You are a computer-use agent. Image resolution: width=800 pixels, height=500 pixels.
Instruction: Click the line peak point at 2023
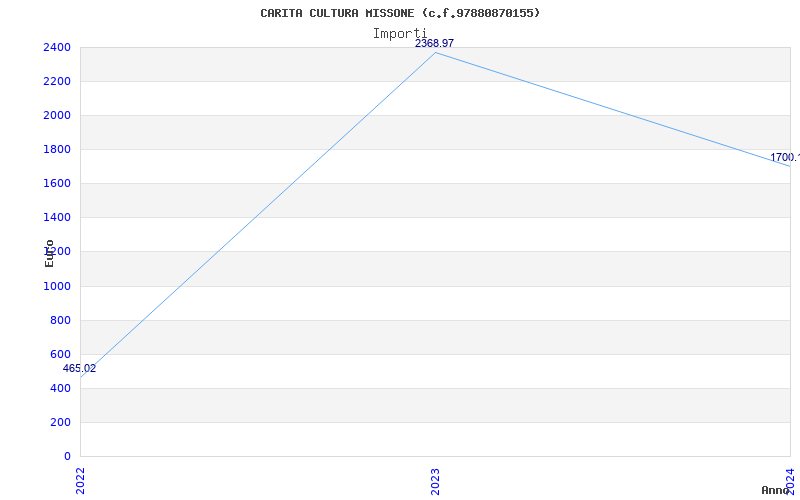tap(435, 53)
